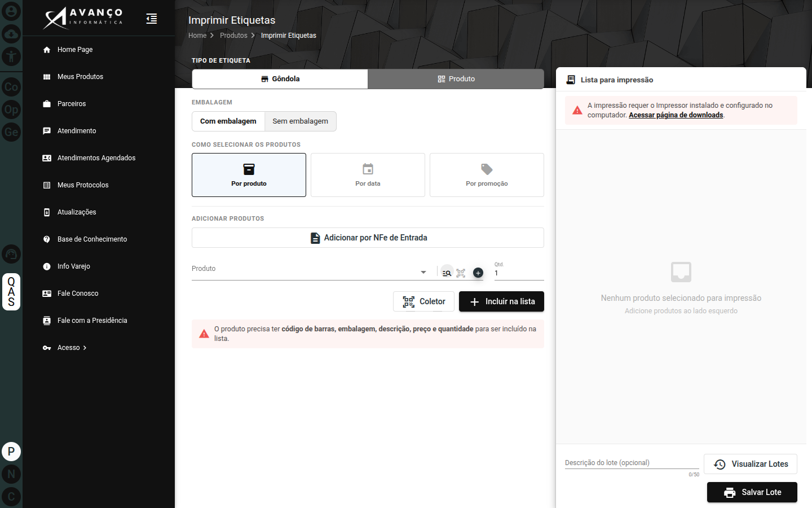The height and width of the screenshot is (508, 812).
Task: Click the product search magnifier icon
Action: coord(447,273)
